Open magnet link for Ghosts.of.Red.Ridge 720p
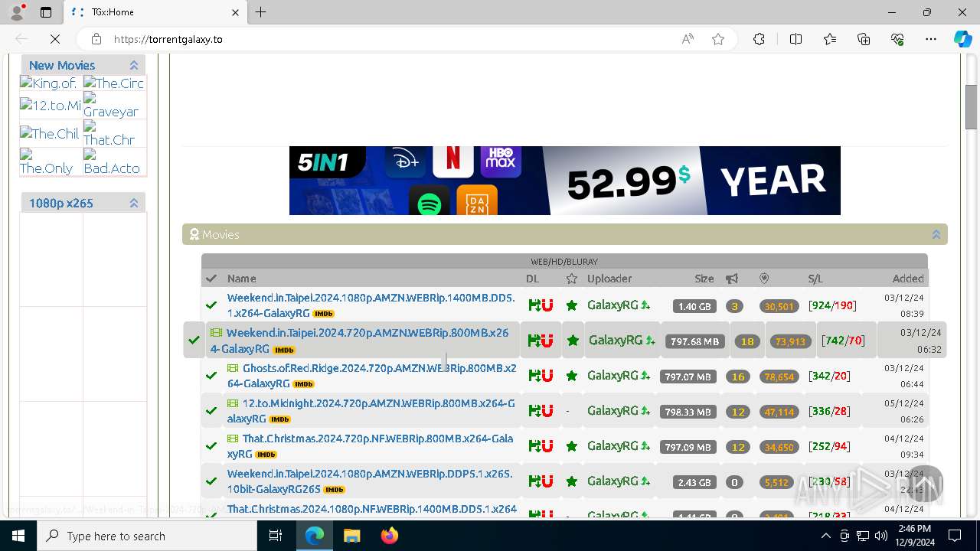This screenshot has height=551, width=980. click(546, 376)
